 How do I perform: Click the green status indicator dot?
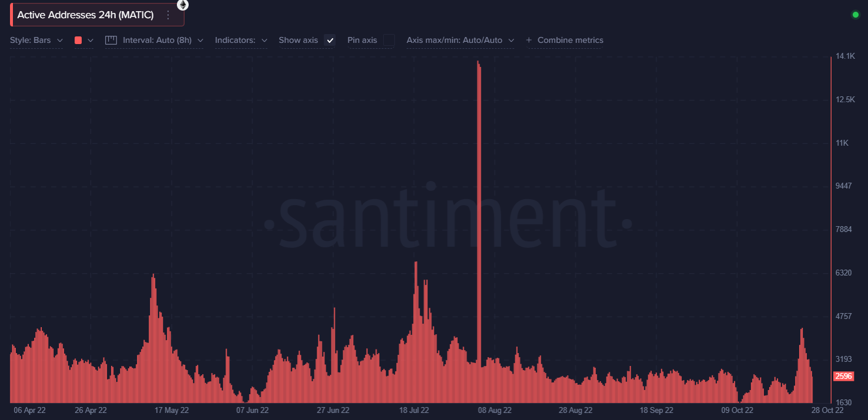pyautogui.click(x=856, y=15)
